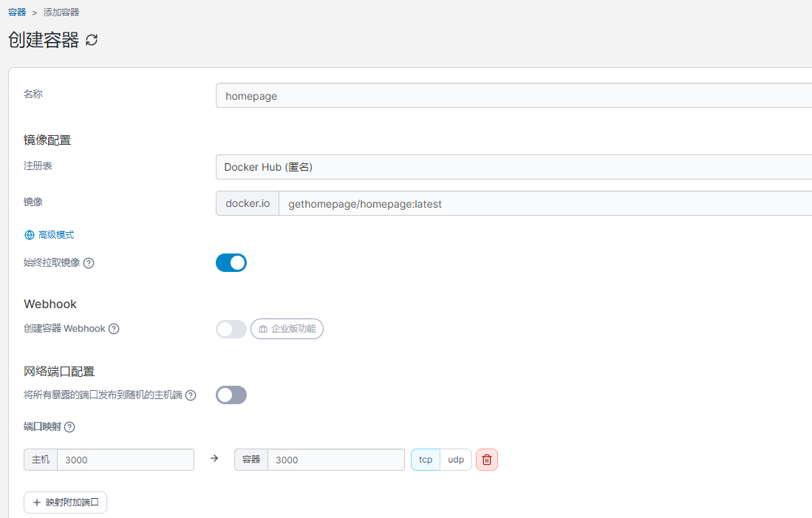Go to 容器 breadcrumb link
The width and height of the screenshot is (812, 518).
[17, 12]
